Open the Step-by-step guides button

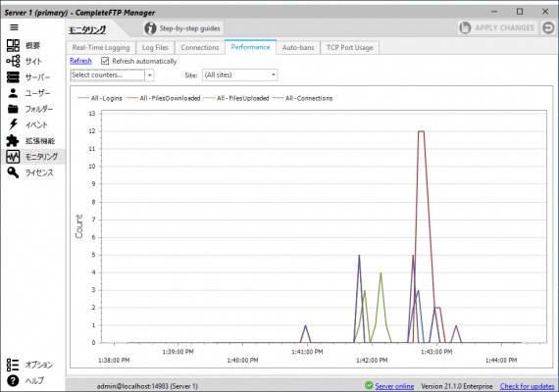(183, 28)
